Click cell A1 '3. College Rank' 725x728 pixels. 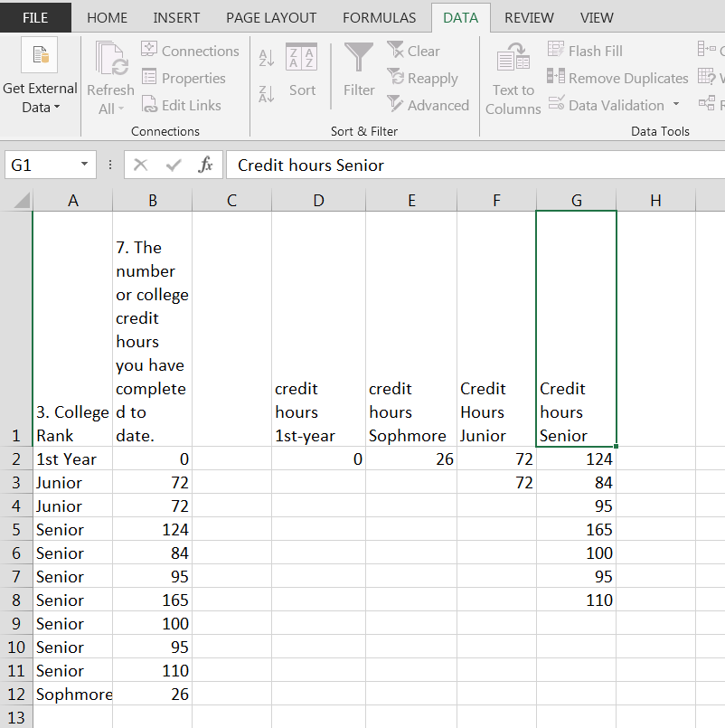tap(73, 328)
